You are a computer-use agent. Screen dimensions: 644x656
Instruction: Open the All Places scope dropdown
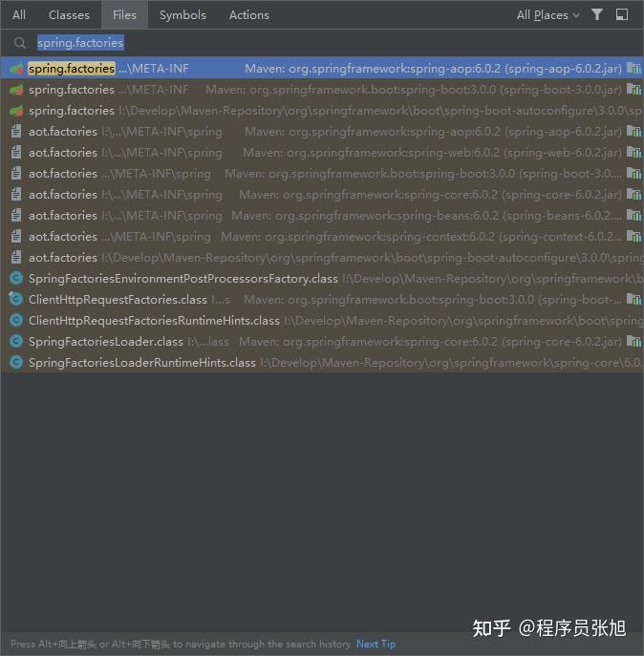547,15
